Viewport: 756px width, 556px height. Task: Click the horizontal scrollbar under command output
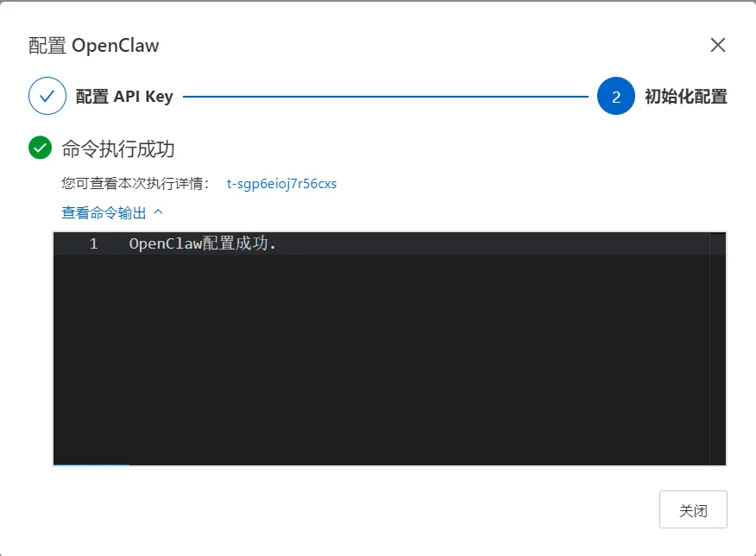click(91, 464)
